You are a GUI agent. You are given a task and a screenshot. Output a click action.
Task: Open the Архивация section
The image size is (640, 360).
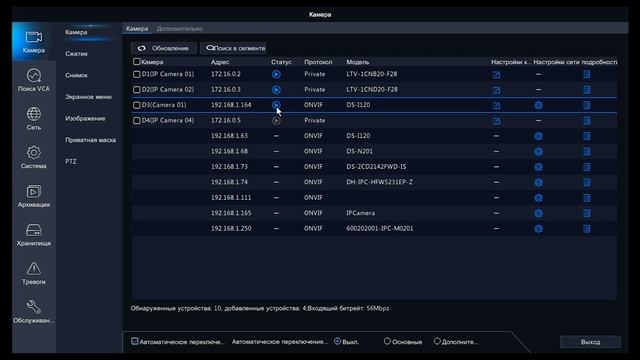33,196
